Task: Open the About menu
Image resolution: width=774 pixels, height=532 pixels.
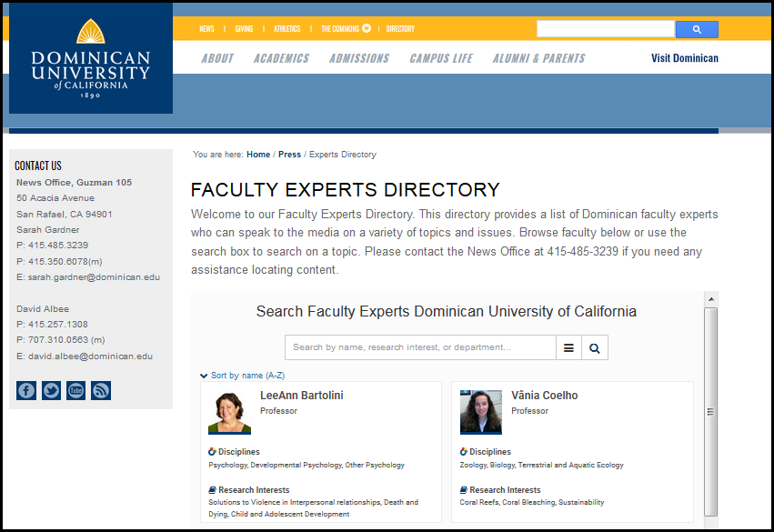Action: 217,58
